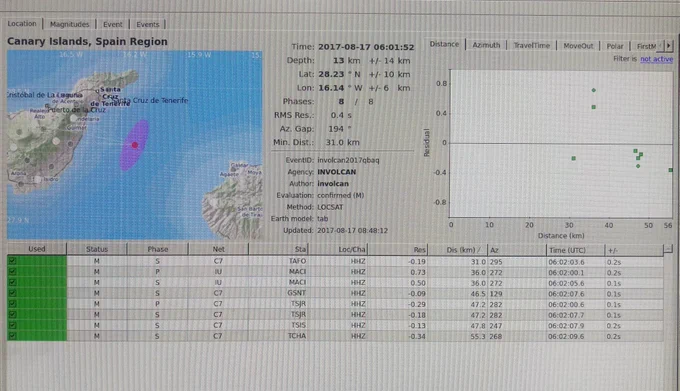Click azimuth value 129 in GSNT row
The width and height of the screenshot is (680, 391).
tap(496, 294)
